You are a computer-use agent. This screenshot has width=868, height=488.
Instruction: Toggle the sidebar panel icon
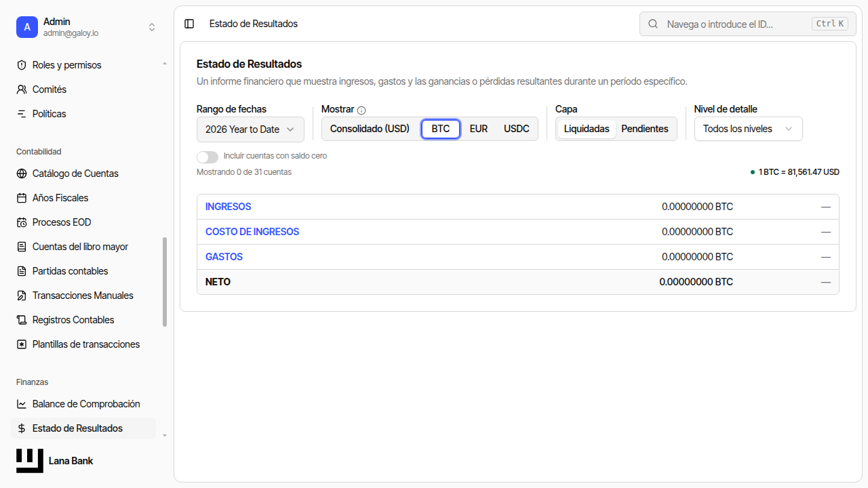[189, 24]
